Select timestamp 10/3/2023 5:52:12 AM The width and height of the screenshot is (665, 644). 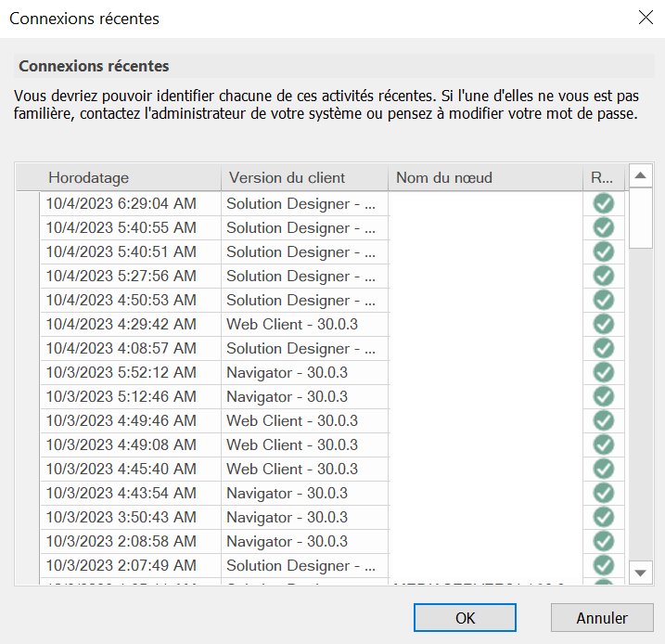(x=121, y=372)
